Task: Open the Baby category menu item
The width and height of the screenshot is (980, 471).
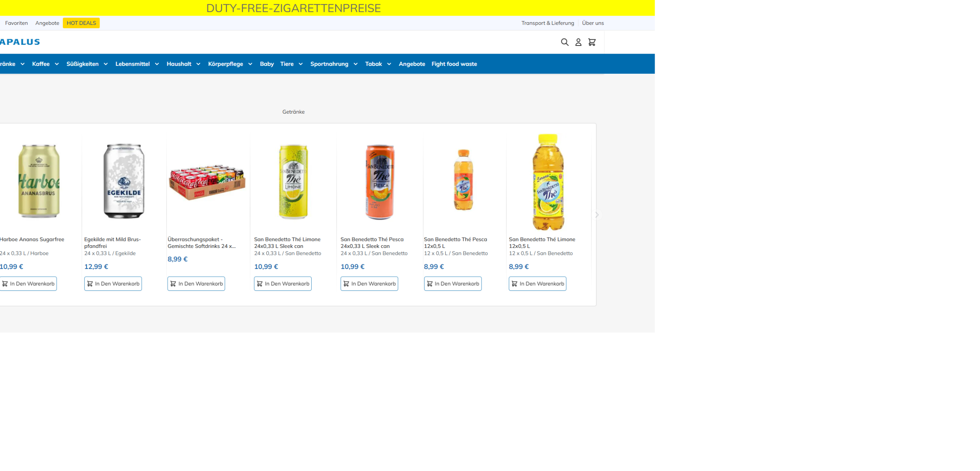Action: click(x=266, y=64)
